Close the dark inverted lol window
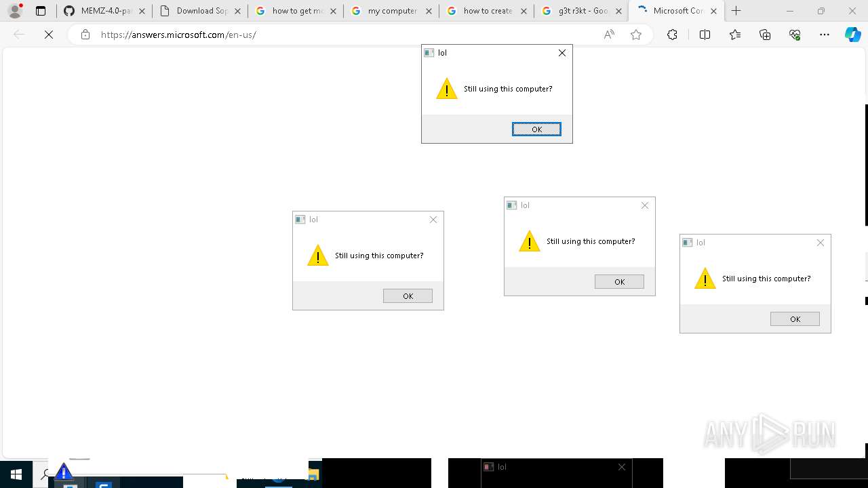This screenshot has height=488, width=868. [x=622, y=467]
